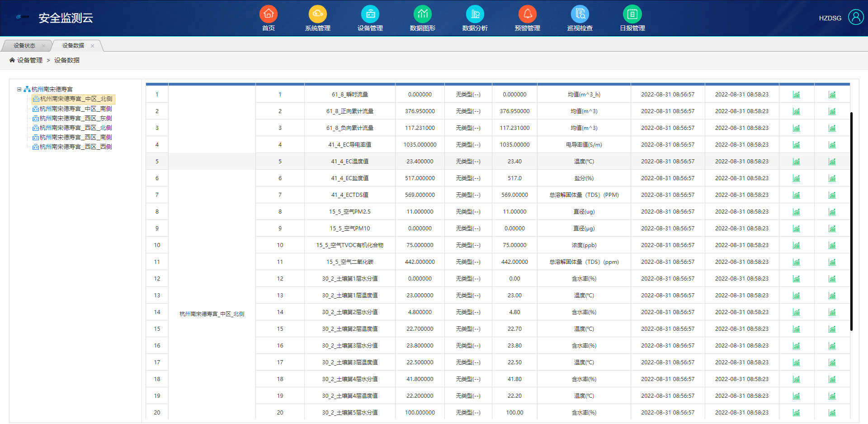Select tree node 杭州南宋德寿宫_西区_北侧
868x424 pixels.
click(75, 128)
